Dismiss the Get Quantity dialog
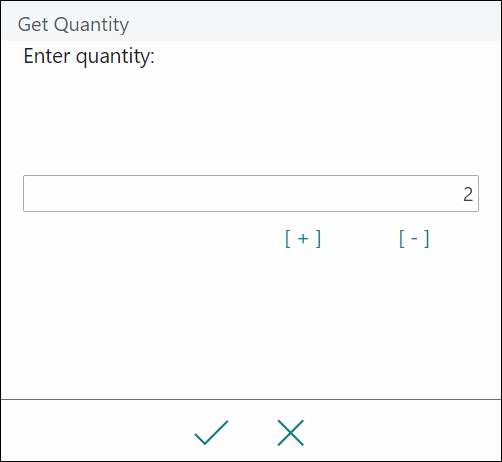502x462 pixels. pos(291,433)
